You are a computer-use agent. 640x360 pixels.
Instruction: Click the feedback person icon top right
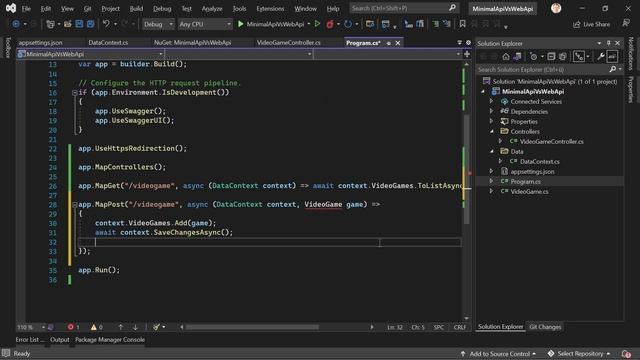[626, 24]
